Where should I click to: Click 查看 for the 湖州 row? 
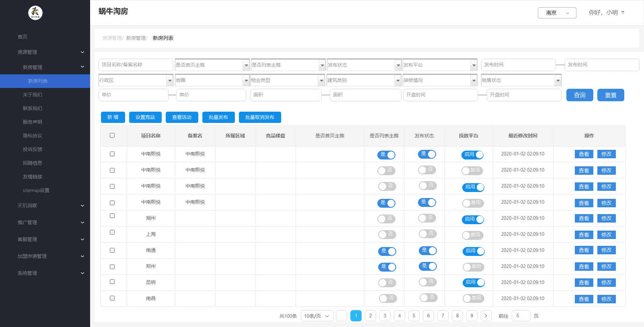click(x=584, y=219)
